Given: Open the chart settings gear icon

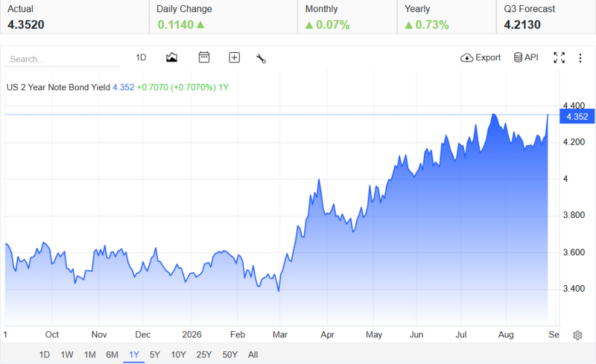Looking at the screenshot, I should pyautogui.click(x=577, y=335).
